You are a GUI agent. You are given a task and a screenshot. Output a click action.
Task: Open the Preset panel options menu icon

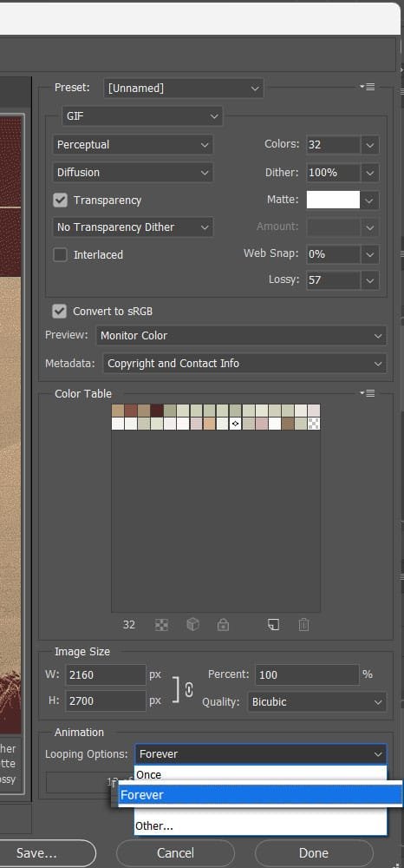coord(367,87)
